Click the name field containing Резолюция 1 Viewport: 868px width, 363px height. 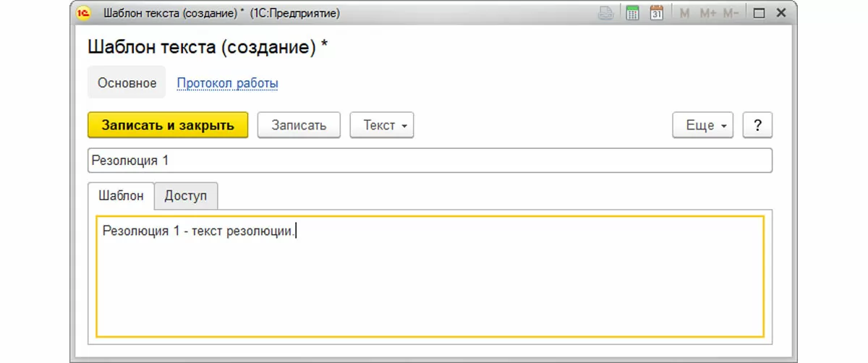point(430,161)
